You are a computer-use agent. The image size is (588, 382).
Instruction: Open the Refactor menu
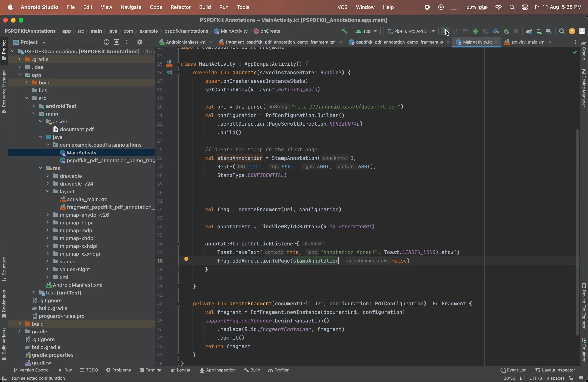[181, 7]
